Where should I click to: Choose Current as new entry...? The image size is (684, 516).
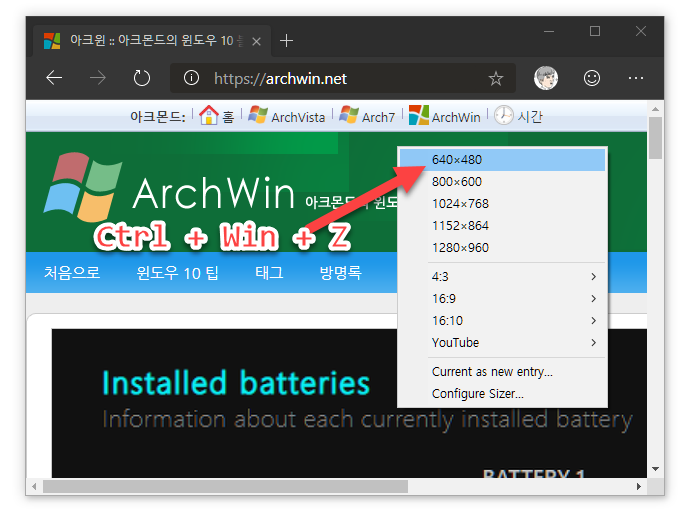coord(503,372)
